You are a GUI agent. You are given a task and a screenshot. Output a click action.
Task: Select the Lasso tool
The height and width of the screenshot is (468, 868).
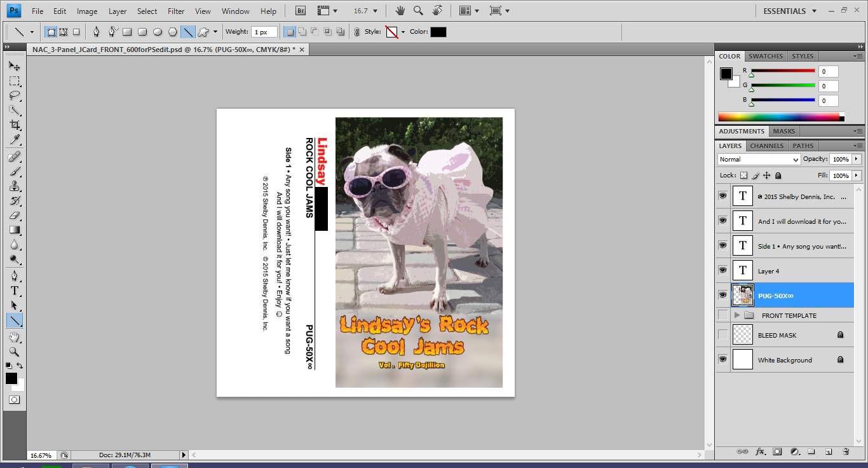coord(14,95)
